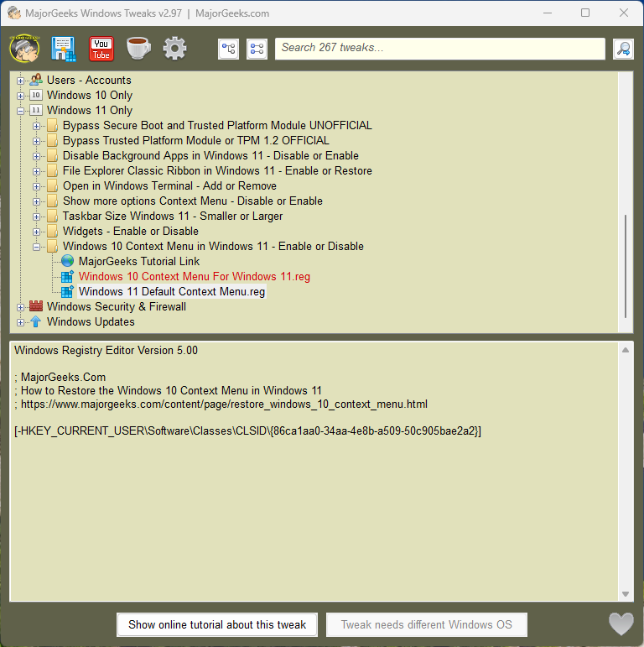Open the MajorGeeks mascot logo icon

(x=25, y=49)
